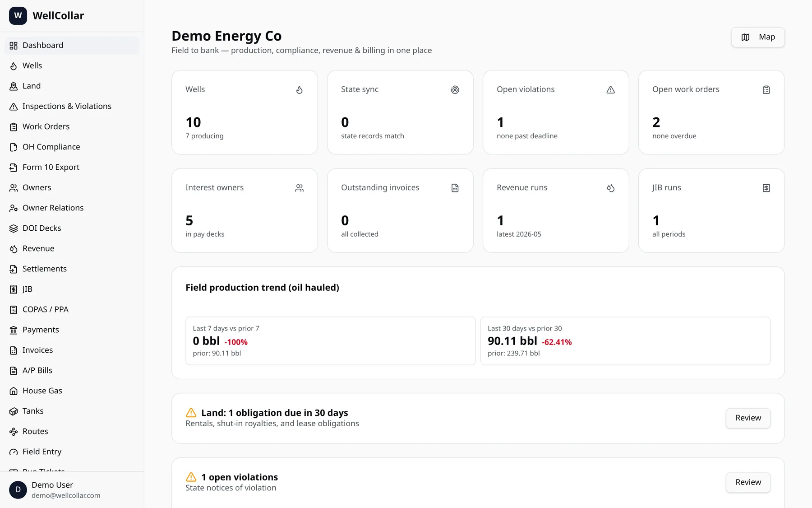Image resolution: width=812 pixels, height=508 pixels.
Task: Click the DOI Decks layers icon
Action: (14, 228)
